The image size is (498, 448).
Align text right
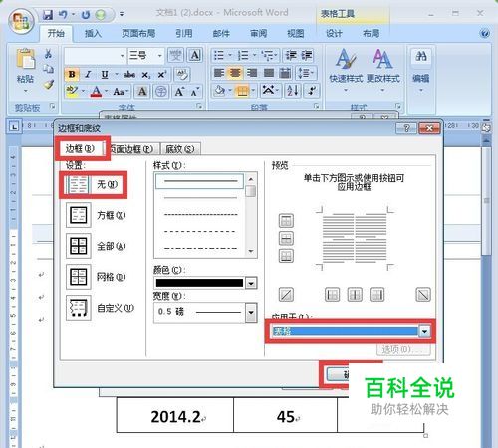252,73
